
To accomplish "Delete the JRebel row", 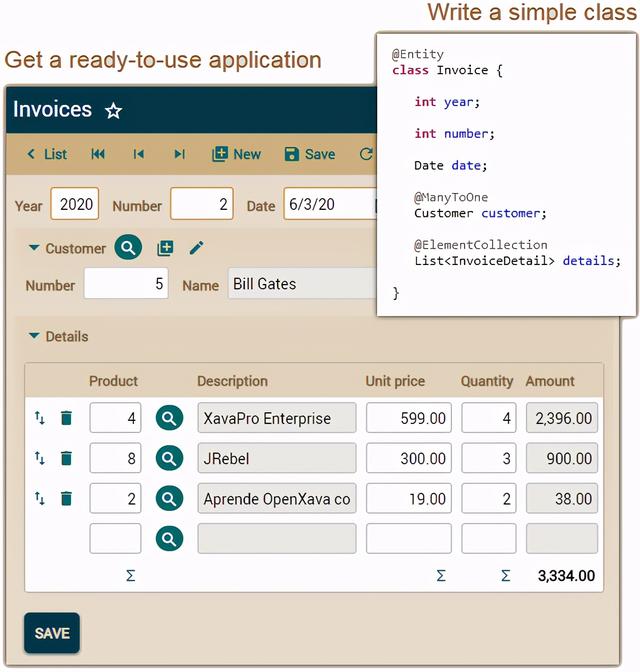I will [x=66, y=458].
